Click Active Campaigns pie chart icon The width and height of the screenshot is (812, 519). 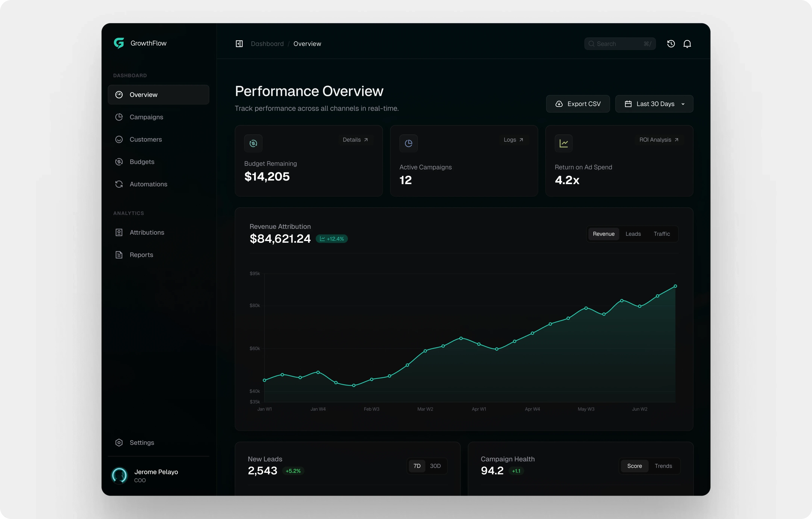(408, 143)
